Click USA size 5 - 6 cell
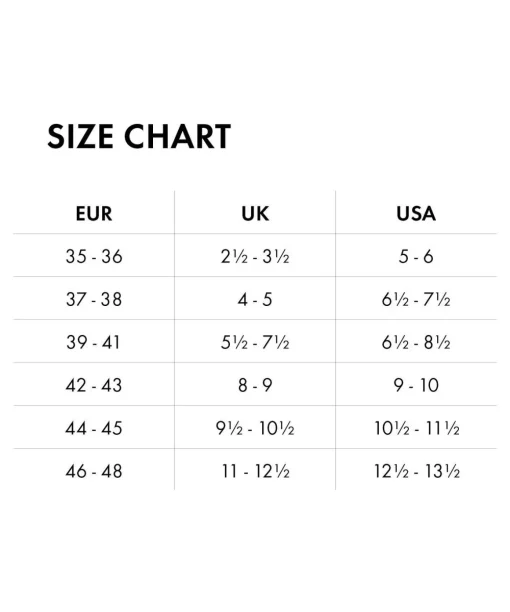This screenshot has height=612, width=510. click(x=416, y=256)
